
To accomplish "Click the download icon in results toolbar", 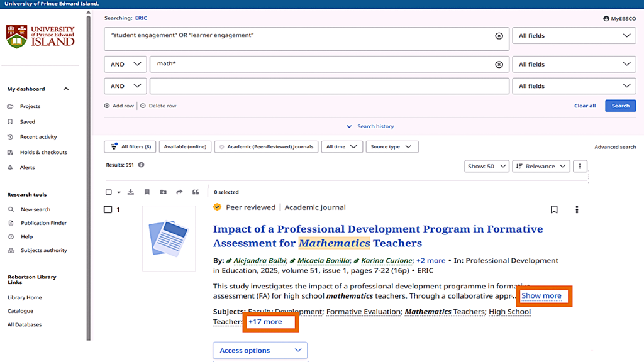I will [131, 192].
